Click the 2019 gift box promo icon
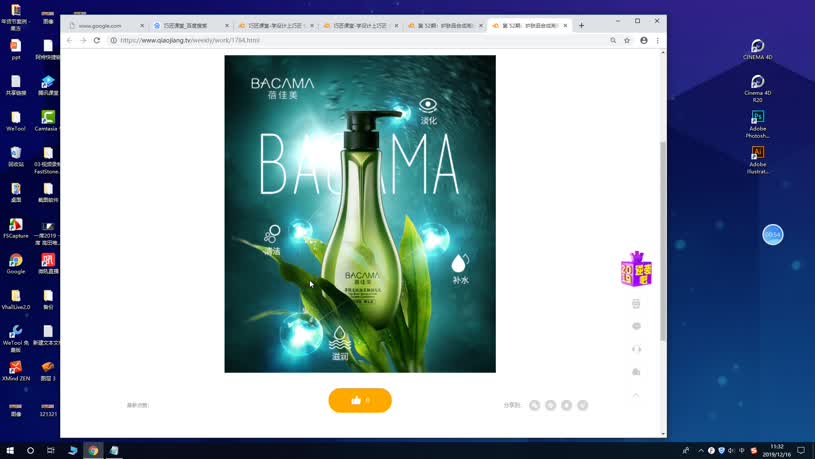This screenshot has width=815, height=459. pyautogui.click(x=636, y=269)
